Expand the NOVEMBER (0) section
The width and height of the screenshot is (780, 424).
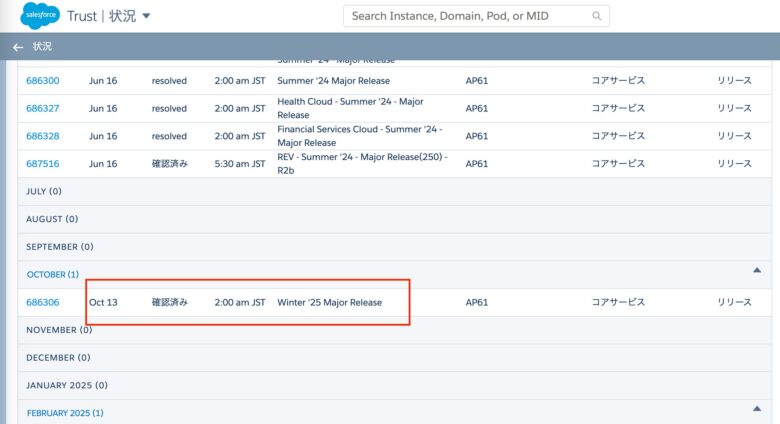click(394, 330)
